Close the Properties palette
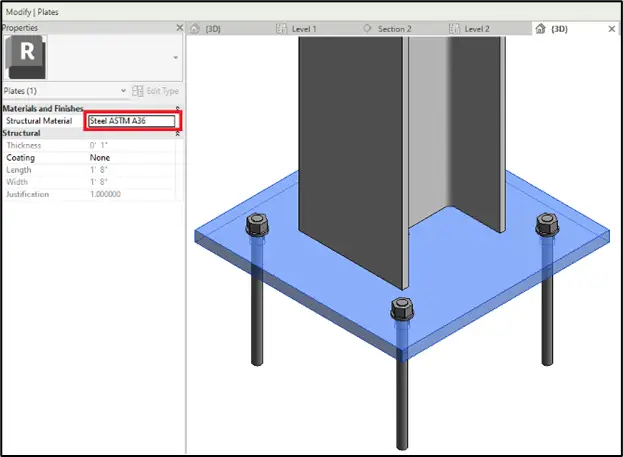The height and width of the screenshot is (457, 623). [179, 28]
